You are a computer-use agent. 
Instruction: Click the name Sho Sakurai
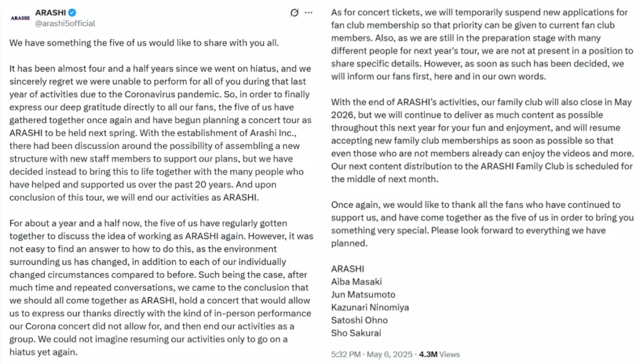tap(355, 333)
